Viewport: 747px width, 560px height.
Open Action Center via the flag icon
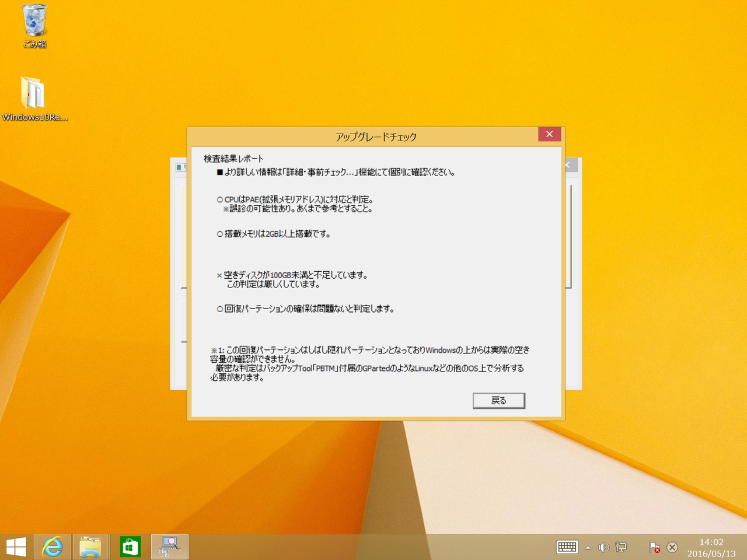click(x=654, y=547)
